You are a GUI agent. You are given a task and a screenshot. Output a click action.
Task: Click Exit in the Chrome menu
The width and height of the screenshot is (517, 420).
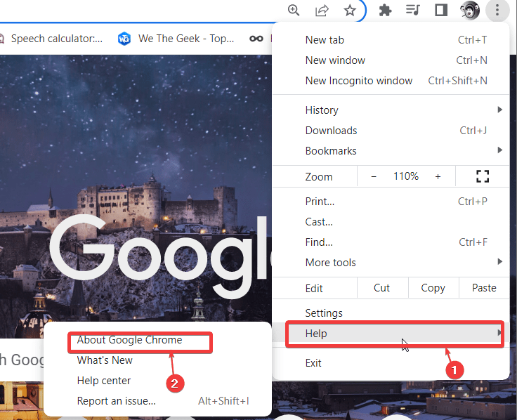[391, 363]
